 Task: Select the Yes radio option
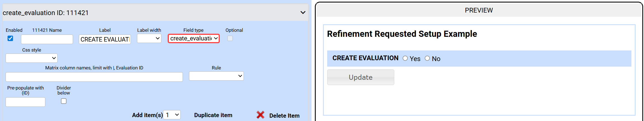coord(405,58)
